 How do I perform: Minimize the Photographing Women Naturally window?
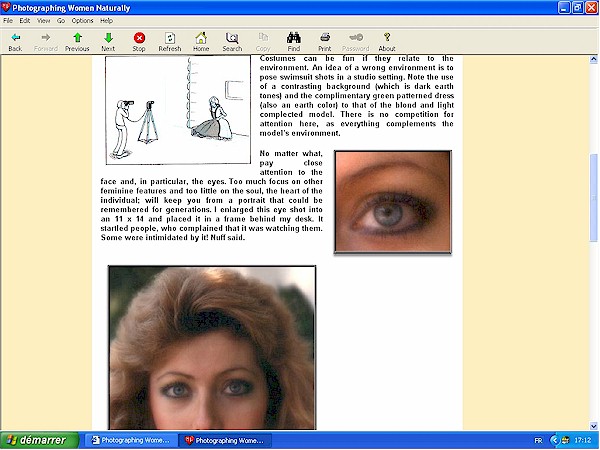point(564,7)
